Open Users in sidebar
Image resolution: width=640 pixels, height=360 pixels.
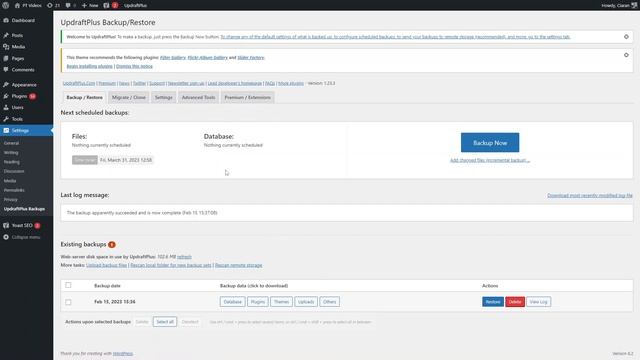click(18, 107)
